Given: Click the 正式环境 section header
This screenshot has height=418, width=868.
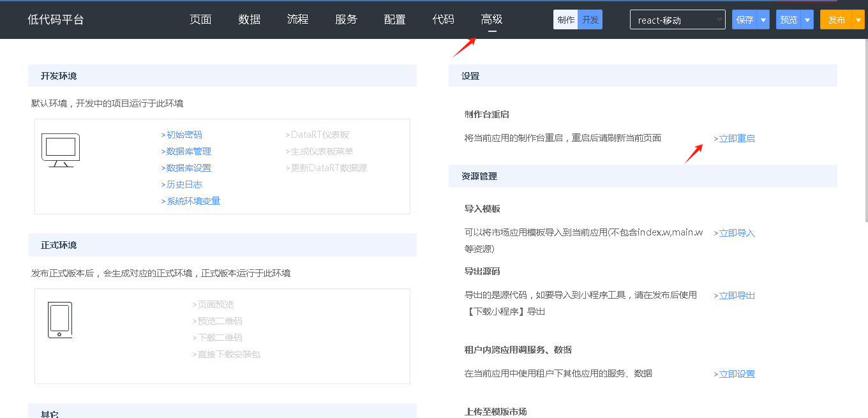Looking at the screenshot, I should tap(222, 245).
